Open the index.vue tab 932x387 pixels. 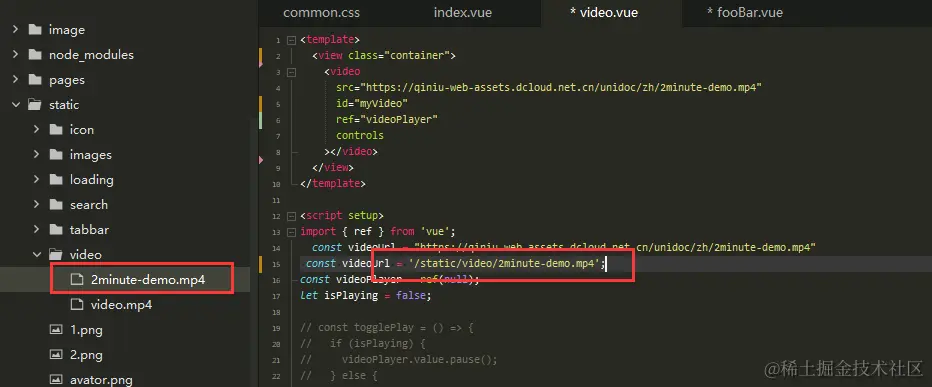[x=463, y=12]
